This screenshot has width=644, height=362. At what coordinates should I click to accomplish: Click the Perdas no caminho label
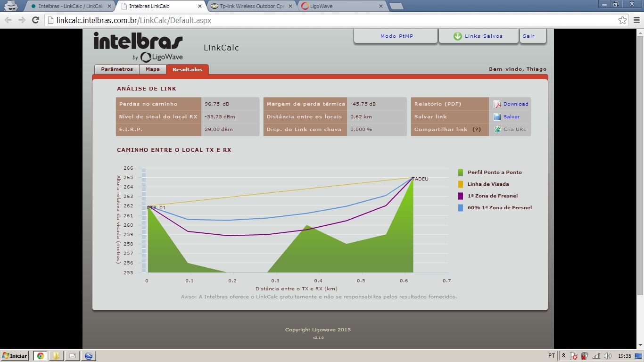tap(149, 104)
